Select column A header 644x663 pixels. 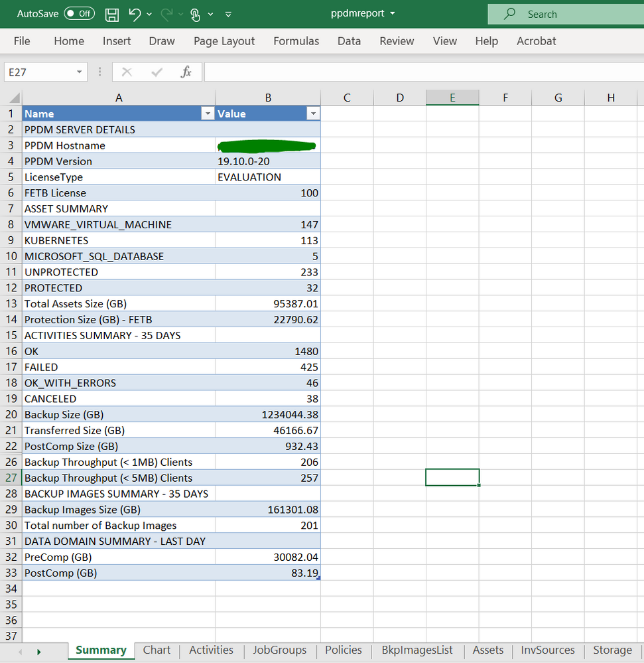click(119, 98)
